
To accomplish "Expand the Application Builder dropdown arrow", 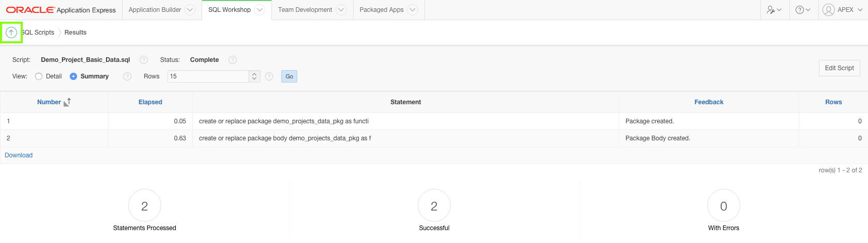I will [190, 10].
